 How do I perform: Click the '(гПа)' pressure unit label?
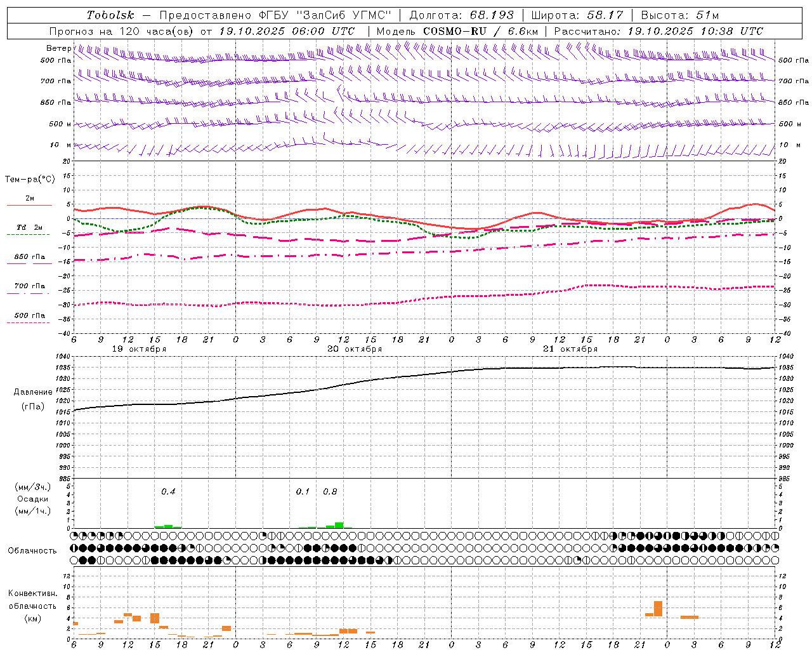click(x=33, y=407)
